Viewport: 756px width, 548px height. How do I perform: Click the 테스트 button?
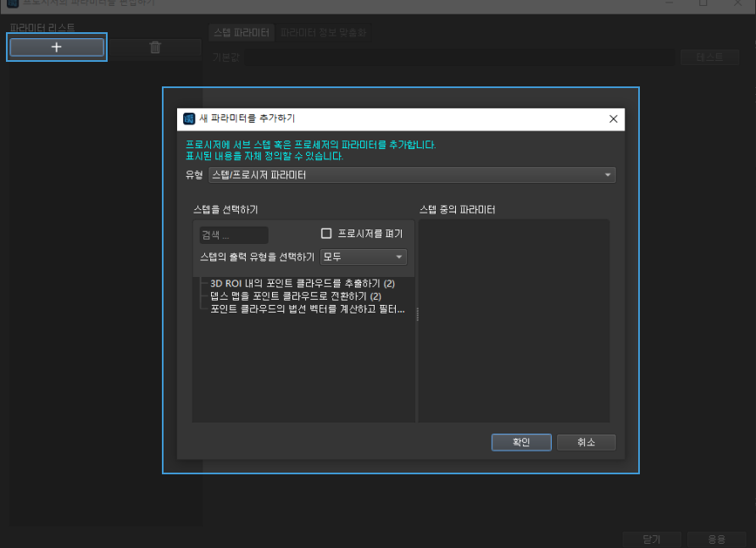709,58
